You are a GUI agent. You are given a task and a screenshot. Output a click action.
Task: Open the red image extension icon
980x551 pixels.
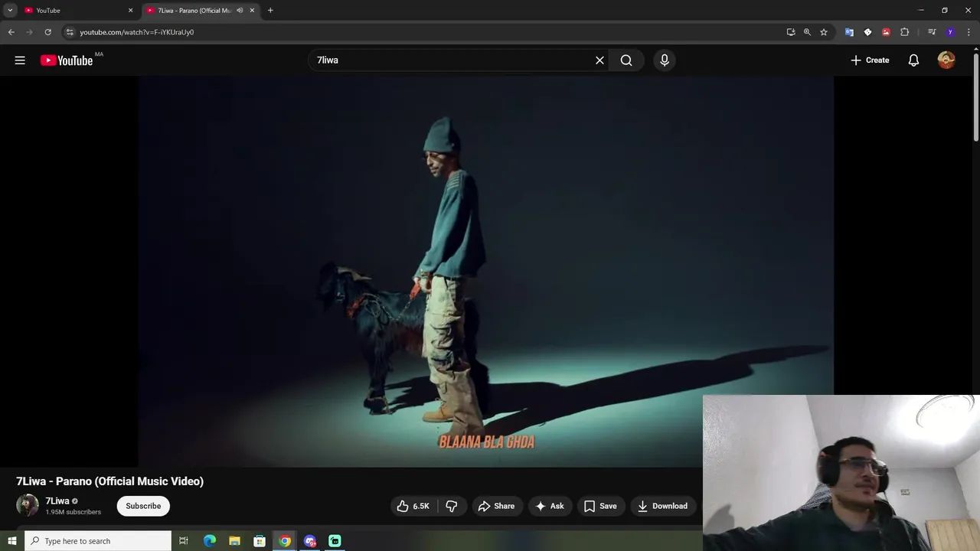[x=886, y=32]
